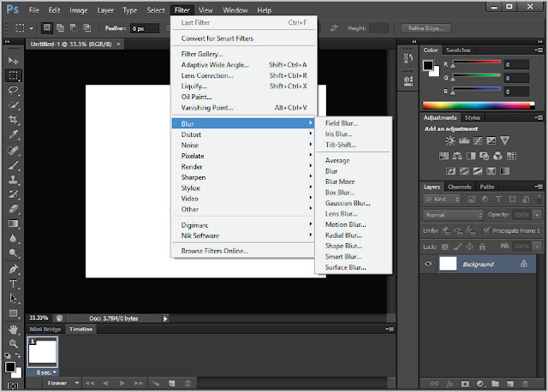Screen dimensions: 548x392
Task: Swap foreground and background colors
Action: tap(17, 355)
